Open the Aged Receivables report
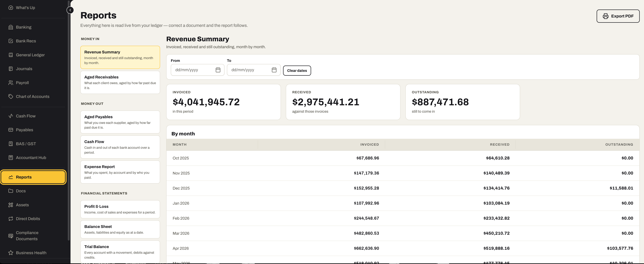This screenshot has height=264, width=644. coord(120,82)
